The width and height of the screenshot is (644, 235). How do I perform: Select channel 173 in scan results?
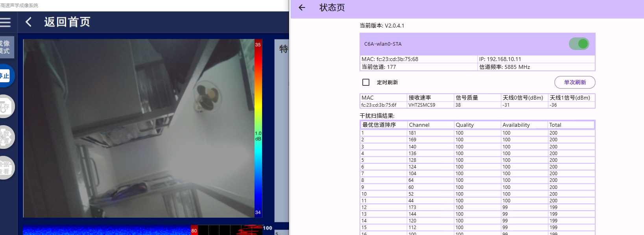click(x=412, y=207)
